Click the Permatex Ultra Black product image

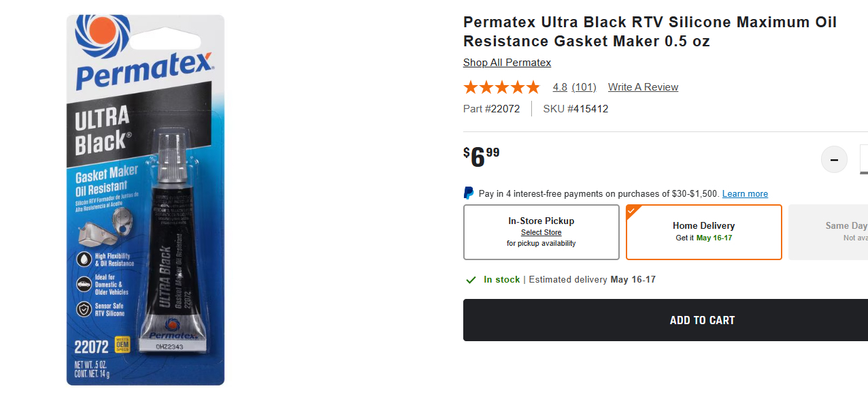(x=146, y=200)
